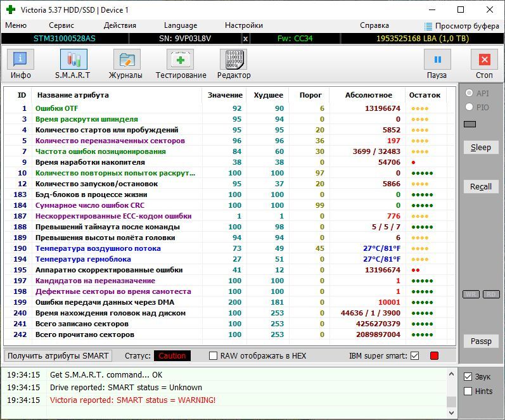Open the Редактор hex editor icon
Viewport: 505px width, 420px height.
click(x=234, y=60)
